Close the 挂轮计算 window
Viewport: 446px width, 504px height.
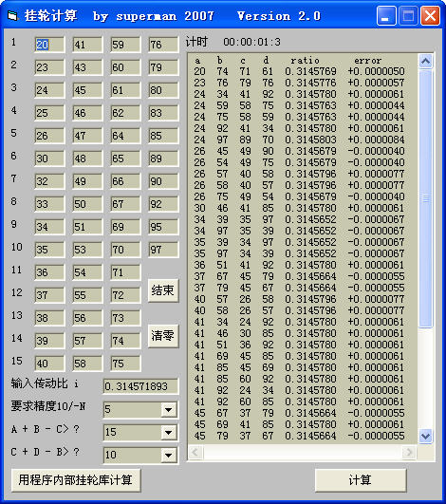click(x=430, y=15)
